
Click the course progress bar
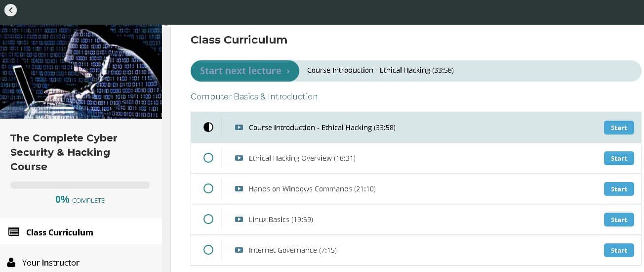(x=80, y=185)
